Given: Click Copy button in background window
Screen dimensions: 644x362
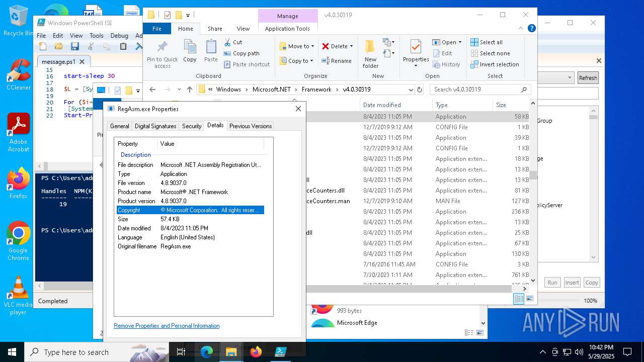Looking at the screenshot, I should pyautogui.click(x=592, y=283).
